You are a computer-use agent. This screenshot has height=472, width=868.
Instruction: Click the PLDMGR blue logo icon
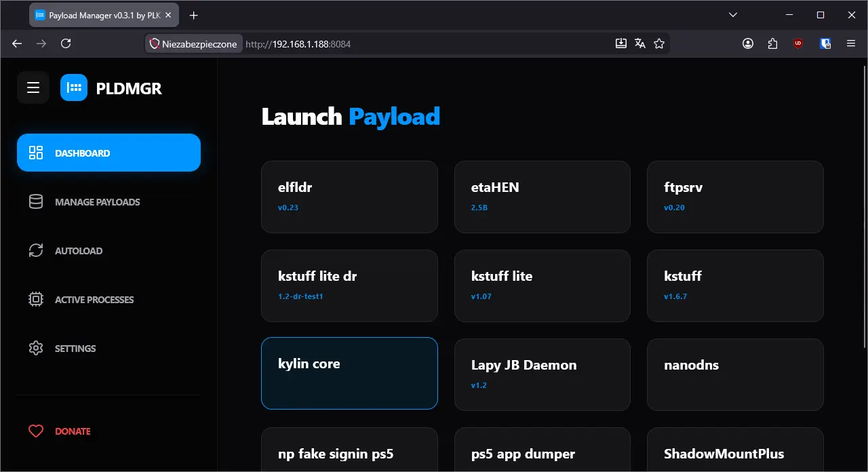coord(74,87)
